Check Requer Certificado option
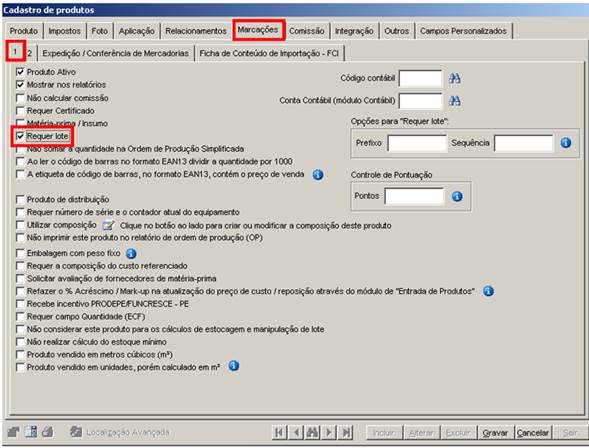Image resolution: width=589 pixels, height=448 pixels. tap(20, 111)
